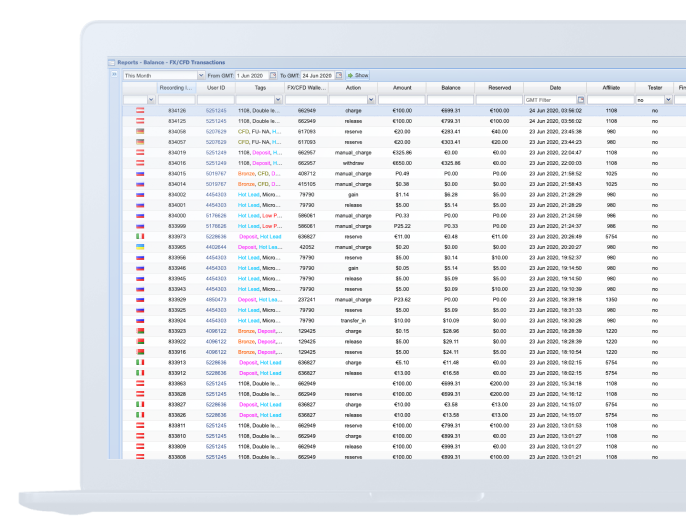
Task: Select the withdraw action cell in row 834016
Action: pos(353,163)
